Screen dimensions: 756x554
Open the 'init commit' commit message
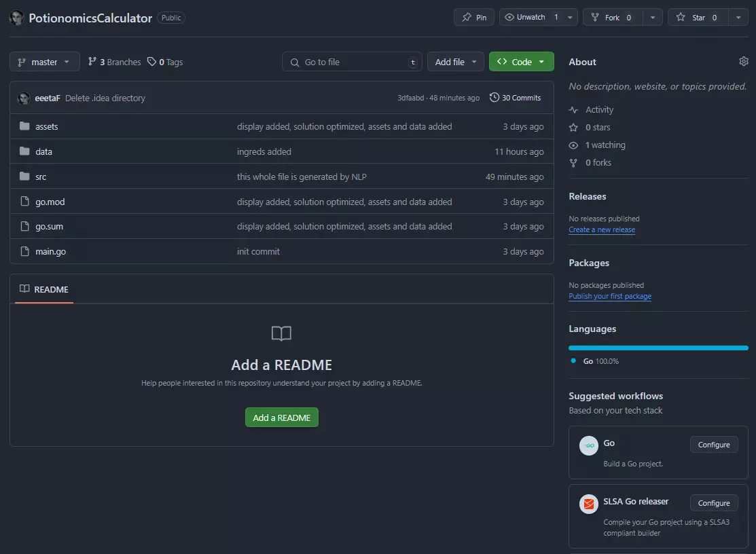coord(258,251)
